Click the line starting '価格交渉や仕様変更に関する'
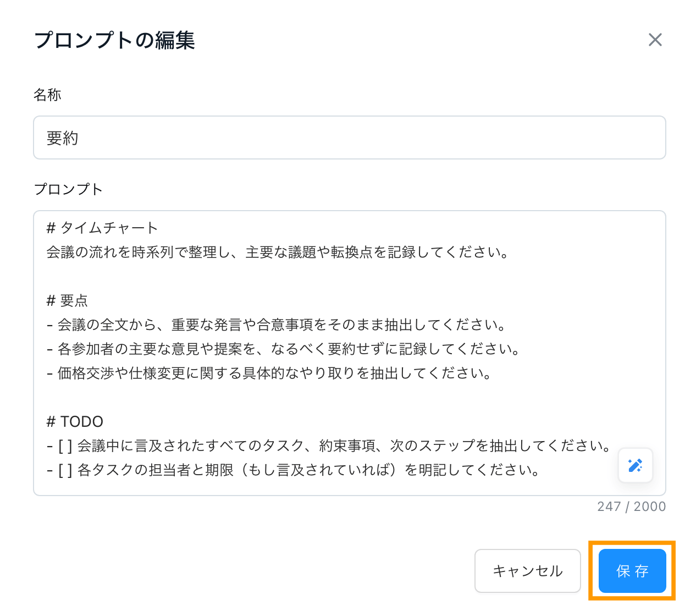Screen dimensions: 696x616 (x=269, y=373)
